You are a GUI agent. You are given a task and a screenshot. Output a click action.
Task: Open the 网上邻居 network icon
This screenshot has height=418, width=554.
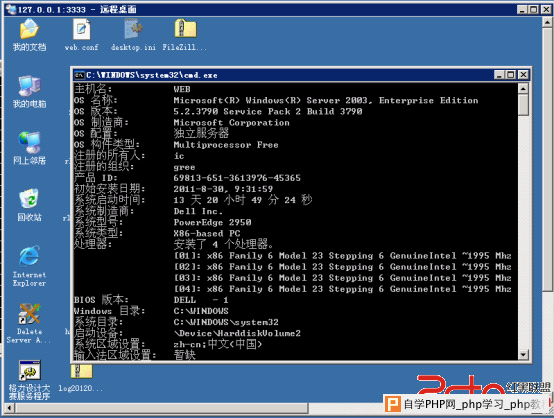pos(29,142)
